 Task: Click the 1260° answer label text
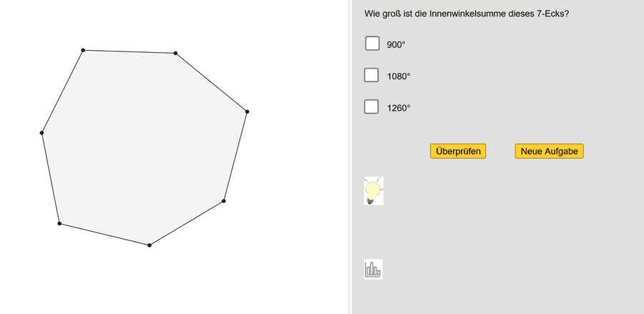pyautogui.click(x=399, y=108)
